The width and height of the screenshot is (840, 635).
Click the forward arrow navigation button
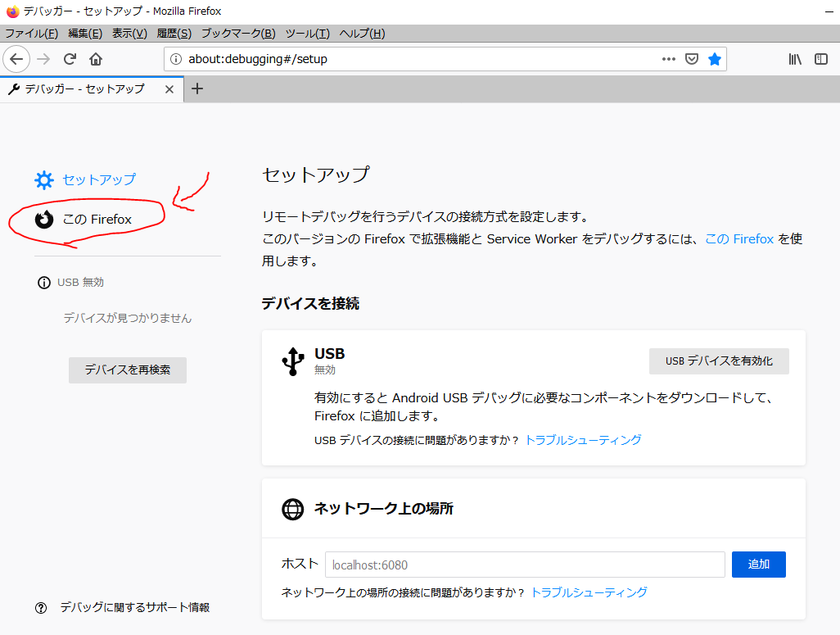(x=43, y=59)
